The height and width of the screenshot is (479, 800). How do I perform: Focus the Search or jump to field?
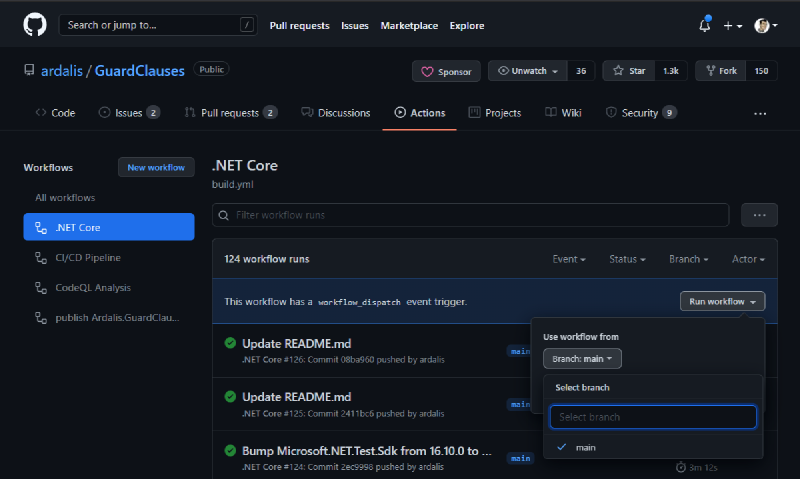point(158,25)
